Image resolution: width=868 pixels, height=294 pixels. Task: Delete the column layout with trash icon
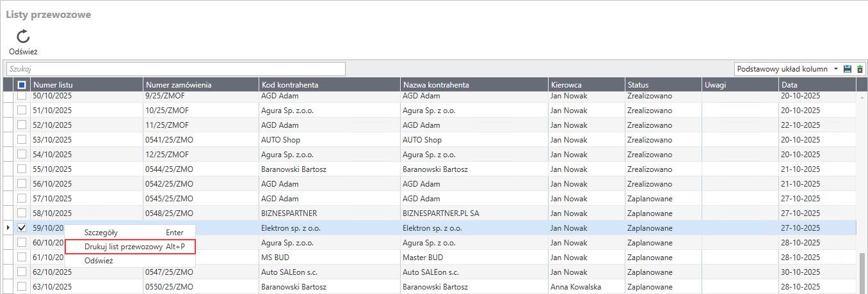click(x=860, y=69)
